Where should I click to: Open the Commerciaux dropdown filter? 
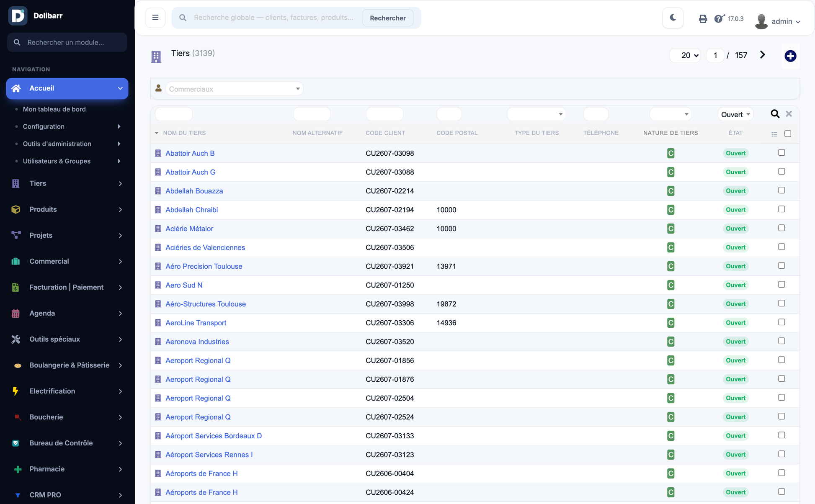coord(234,89)
